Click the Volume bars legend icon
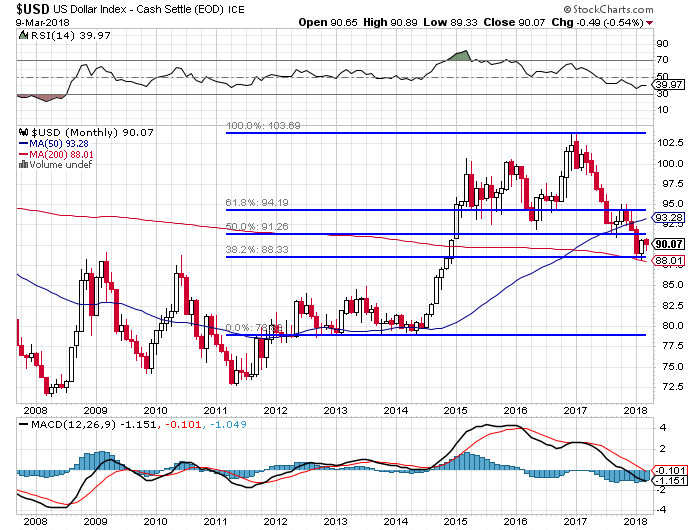This screenshot has height=530, width=700. tap(23, 164)
